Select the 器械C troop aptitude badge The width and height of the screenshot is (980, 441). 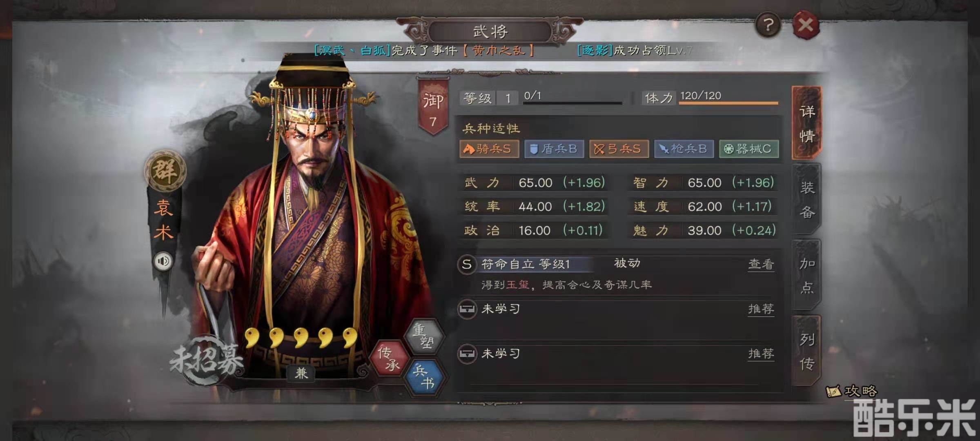(749, 149)
